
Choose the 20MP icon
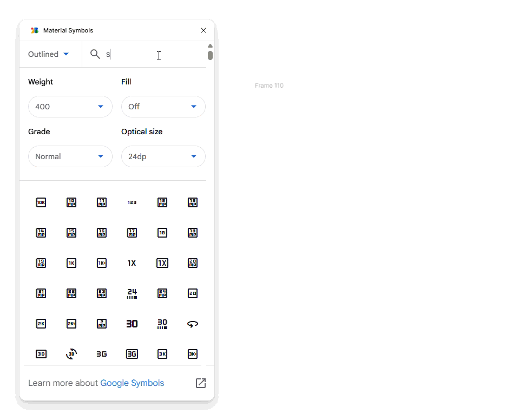point(193,263)
